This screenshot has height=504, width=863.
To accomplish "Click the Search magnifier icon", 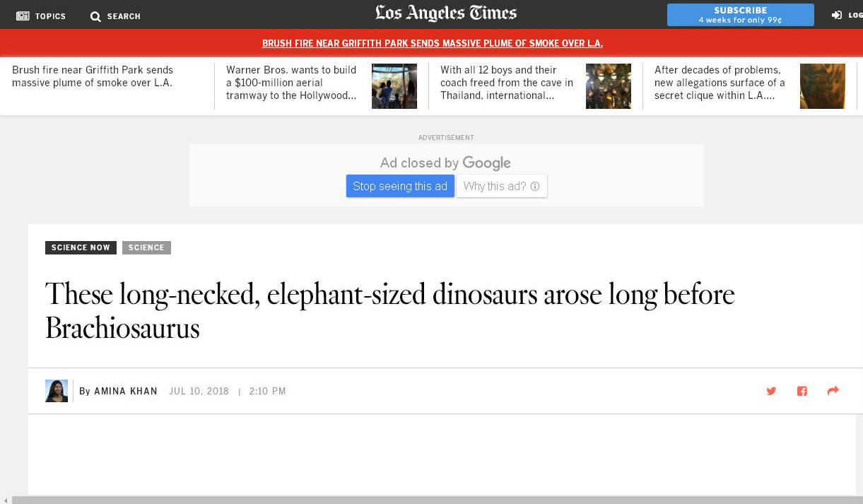I will 95,16.
